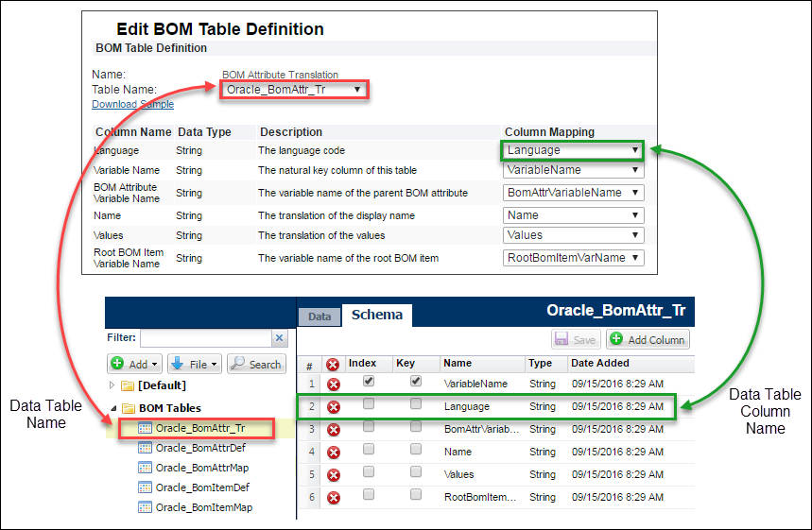Open the File dropdown button
The image size is (812, 530).
point(195,364)
